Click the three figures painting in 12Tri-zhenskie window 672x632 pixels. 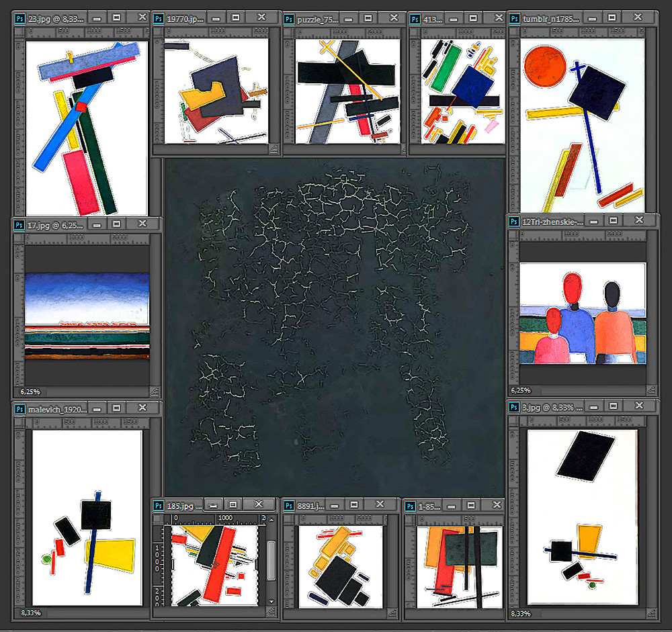[583, 313]
